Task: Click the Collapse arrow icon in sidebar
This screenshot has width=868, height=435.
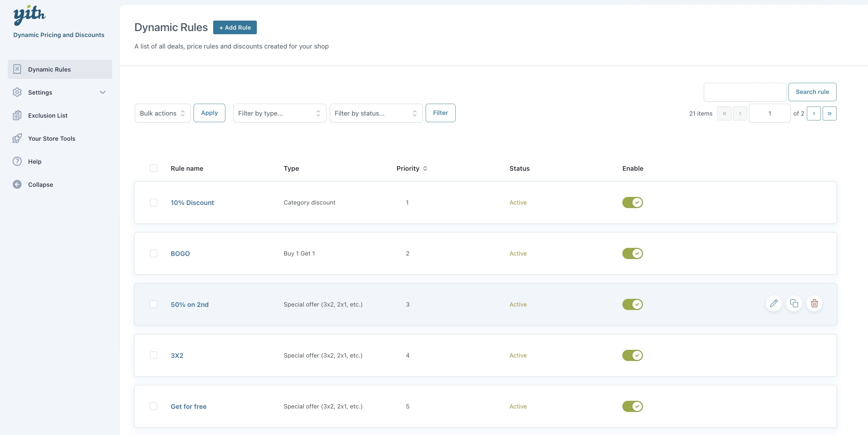Action: point(17,184)
